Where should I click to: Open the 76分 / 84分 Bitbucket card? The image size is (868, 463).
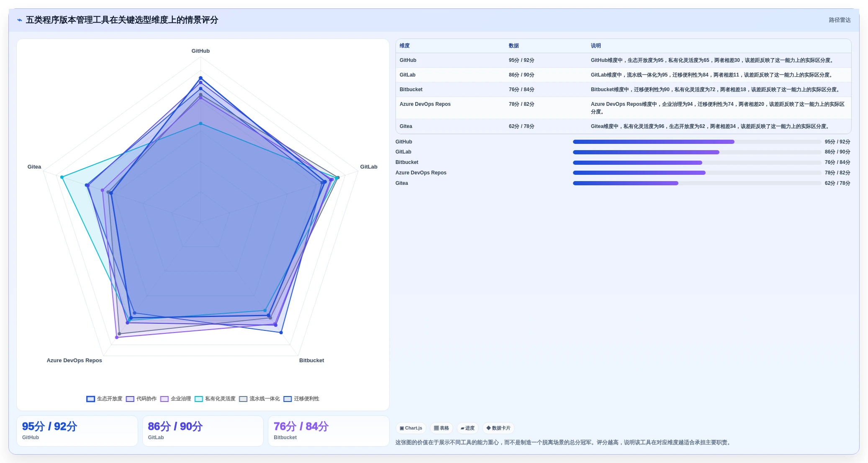click(329, 431)
